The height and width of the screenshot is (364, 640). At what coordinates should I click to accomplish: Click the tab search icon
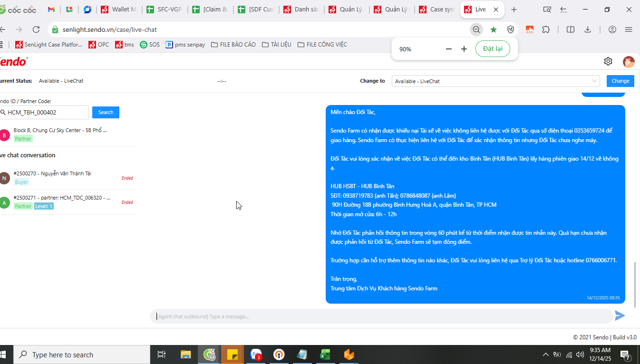(547, 10)
